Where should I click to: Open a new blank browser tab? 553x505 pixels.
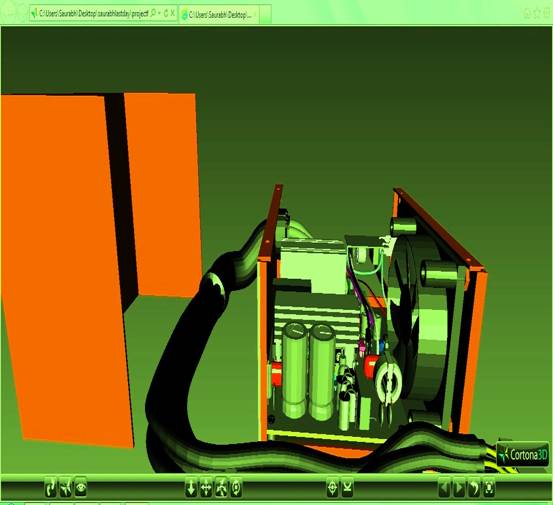pos(266,14)
